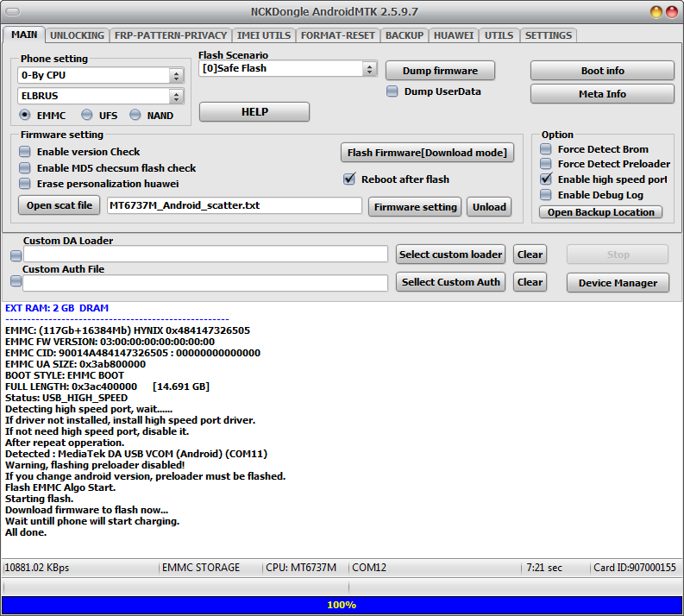This screenshot has height=616, width=684.
Task: Expand the '0-By CPU' phone setting dropdown
Action: 176,75
